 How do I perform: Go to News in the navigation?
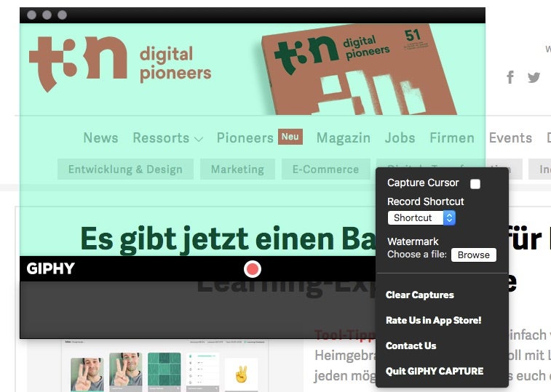100,137
